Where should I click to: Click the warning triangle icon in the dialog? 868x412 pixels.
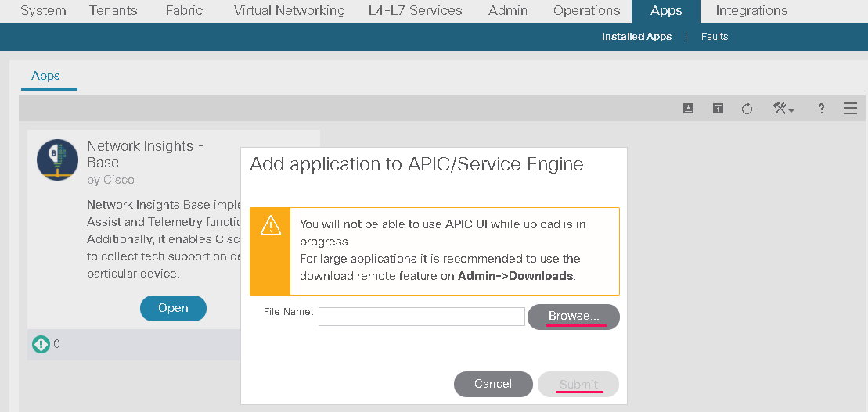271,225
